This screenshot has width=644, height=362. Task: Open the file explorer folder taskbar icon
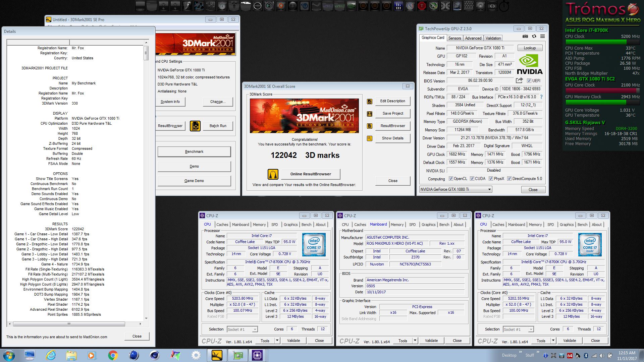pyautogui.click(x=71, y=355)
